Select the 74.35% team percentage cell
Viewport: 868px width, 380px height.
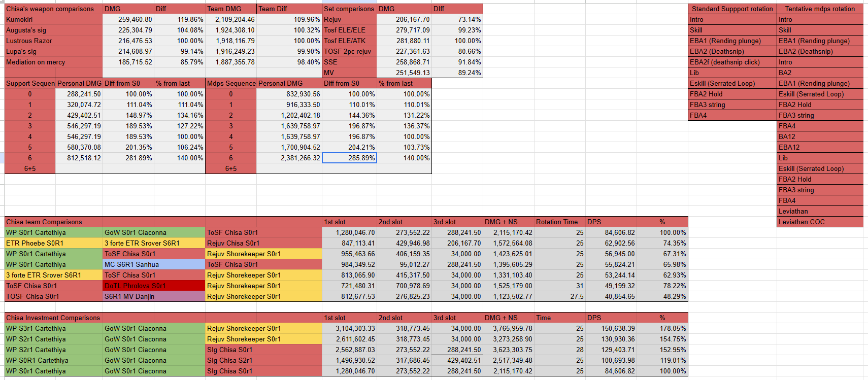(662, 243)
